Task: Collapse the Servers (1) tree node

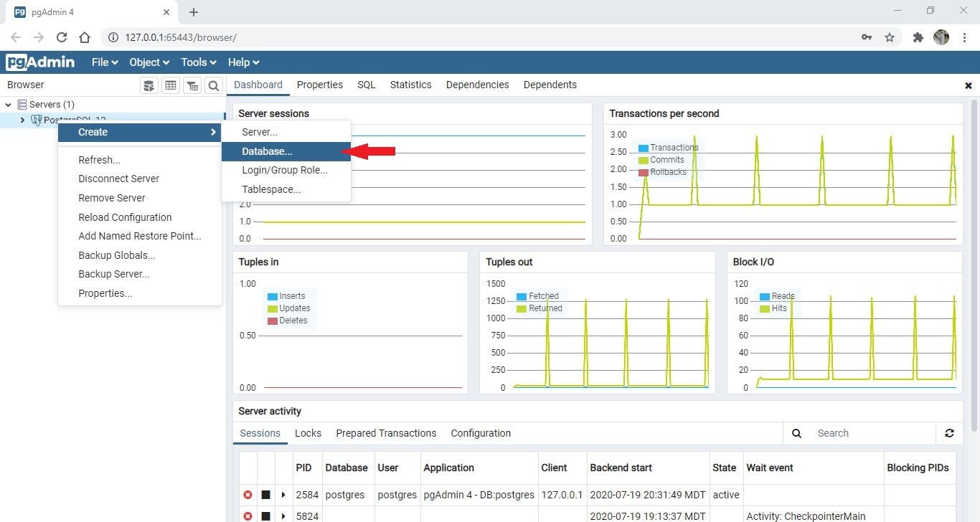Action: pyautogui.click(x=9, y=105)
